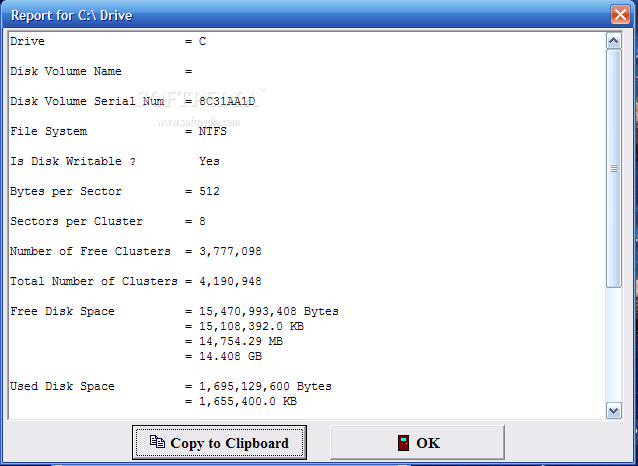Click the Is Disk Writable ? label
Screen dimensions: 638x466
pos(73,162)
